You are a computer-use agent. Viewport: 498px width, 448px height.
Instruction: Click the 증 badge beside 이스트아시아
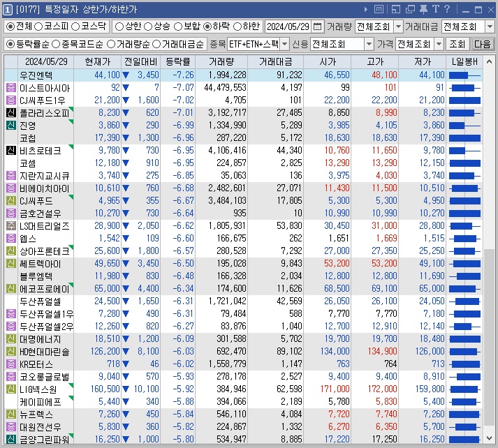(10, 87)
